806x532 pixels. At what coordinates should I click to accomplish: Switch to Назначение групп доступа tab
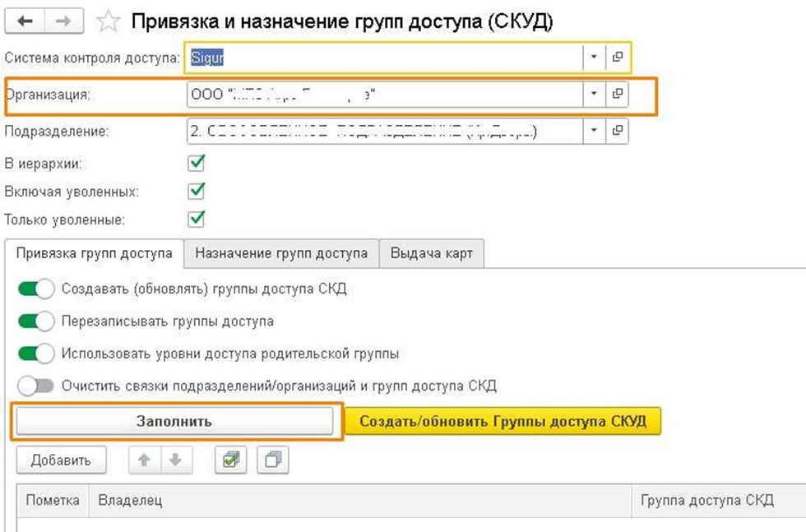pyautogui.click(x=281, y=254)
